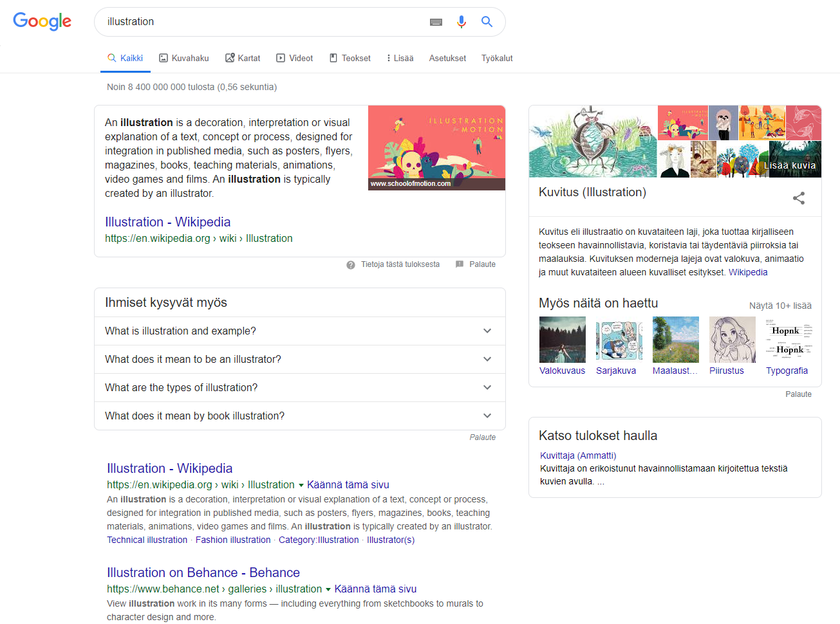This screenshot has height=624, width=840.
Task: Click 'Näytä 10+ lisää' link
Action: pyautogui.click(x=780, y=306)
